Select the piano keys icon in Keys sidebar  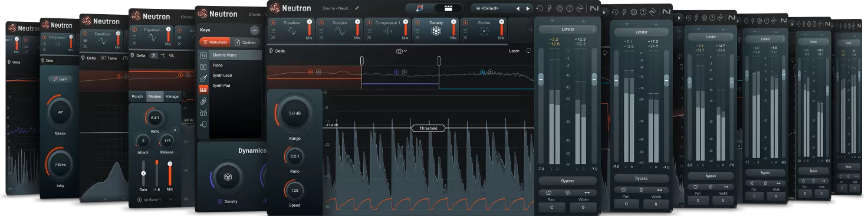203,90
